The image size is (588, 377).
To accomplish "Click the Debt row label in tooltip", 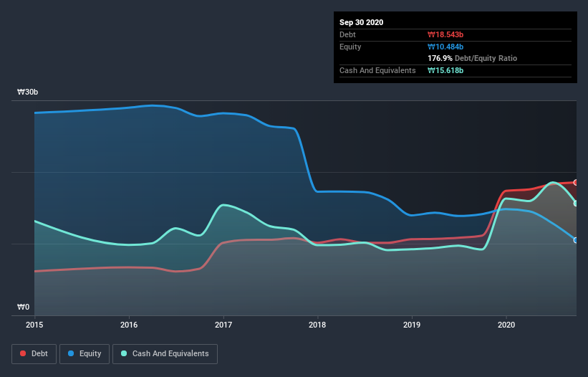I will click(347, 34).
